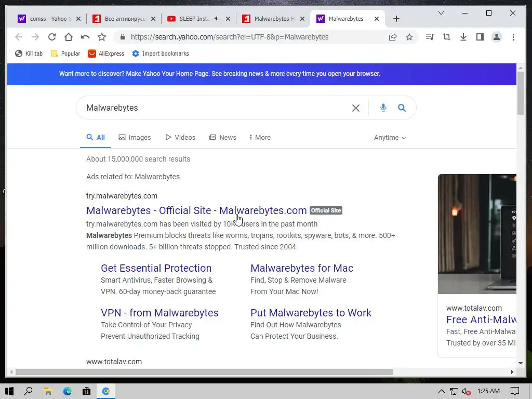This screenshot has width=532, height=399.
Task: Click the horizontal scrollbar thumb
Action: coord(204,372)
